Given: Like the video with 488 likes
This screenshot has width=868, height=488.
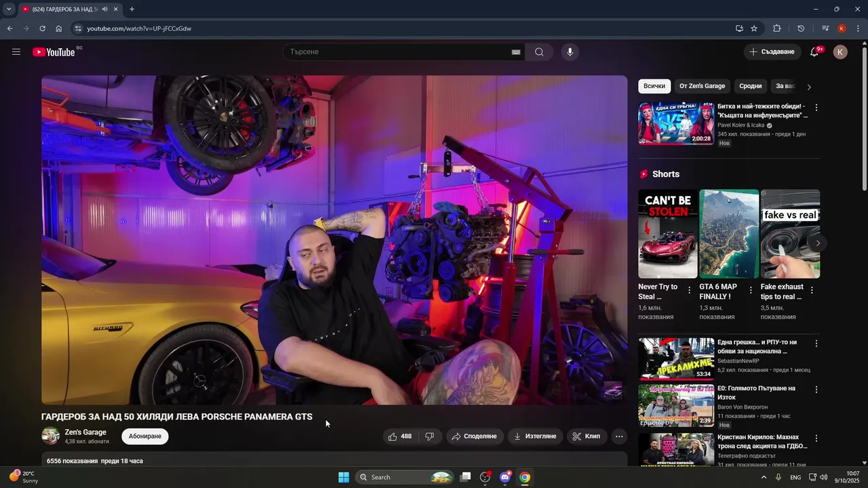Looking at the screenshot, I should coord(400,436).
